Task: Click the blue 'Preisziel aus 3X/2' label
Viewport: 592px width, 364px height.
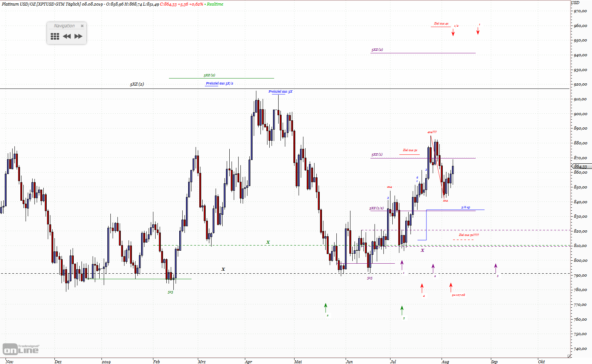Action: click(x=219, y=83)
